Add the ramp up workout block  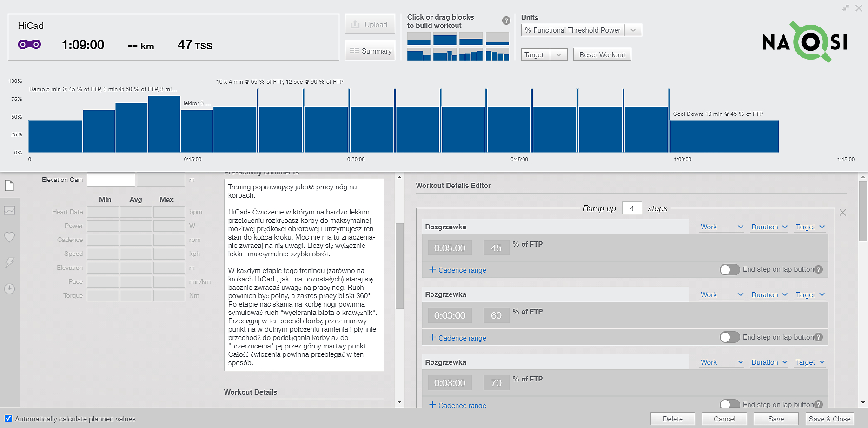coord(470,55)
